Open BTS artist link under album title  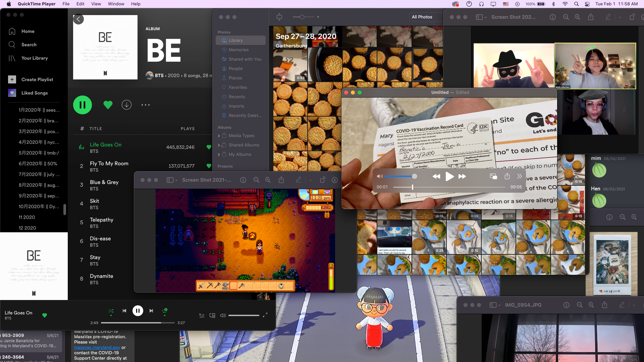click(159, 75)
